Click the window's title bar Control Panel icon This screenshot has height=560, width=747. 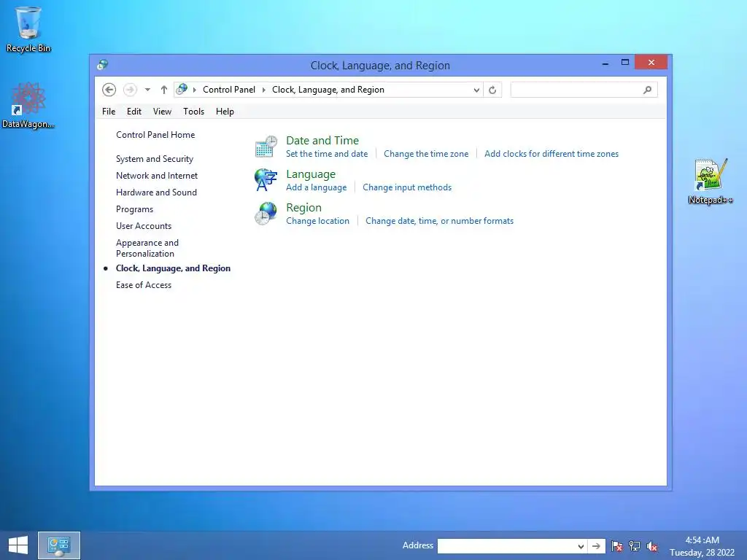tap(102, 65)
